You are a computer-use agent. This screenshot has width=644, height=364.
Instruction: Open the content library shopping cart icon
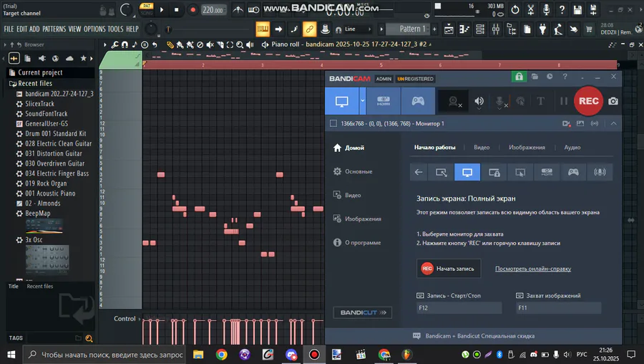(589, 29)
